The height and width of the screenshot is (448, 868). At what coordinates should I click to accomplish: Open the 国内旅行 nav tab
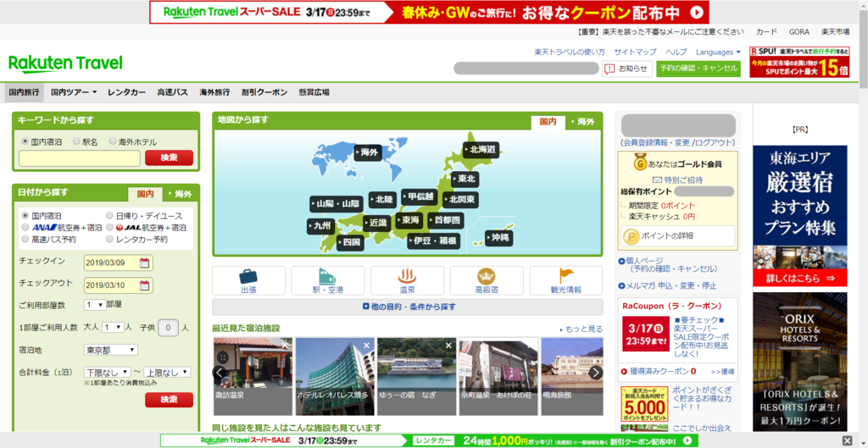click(x=24, y=92)
